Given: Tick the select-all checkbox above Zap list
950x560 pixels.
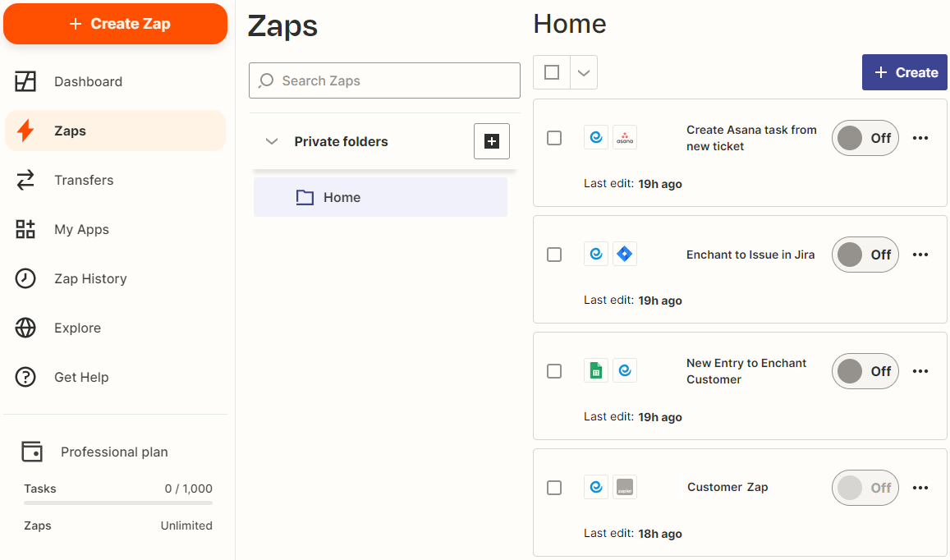Looking at the screenshot, I should coord(552,72).
